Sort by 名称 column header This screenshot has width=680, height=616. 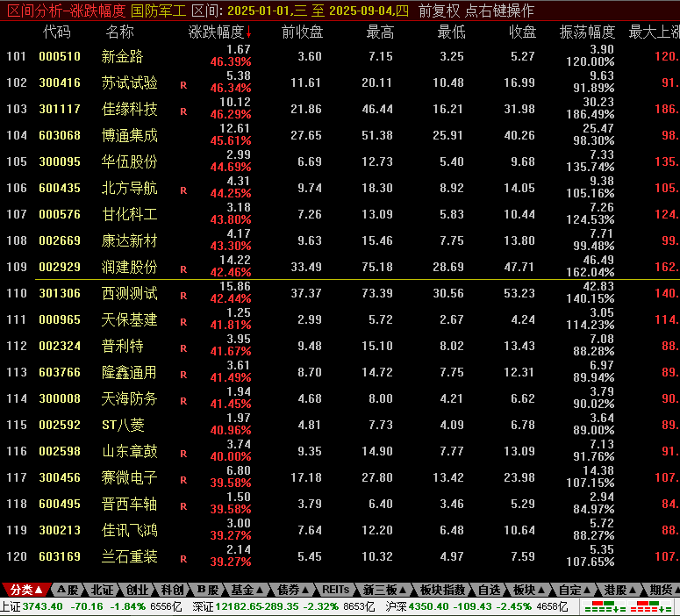(x=119, y=32)
